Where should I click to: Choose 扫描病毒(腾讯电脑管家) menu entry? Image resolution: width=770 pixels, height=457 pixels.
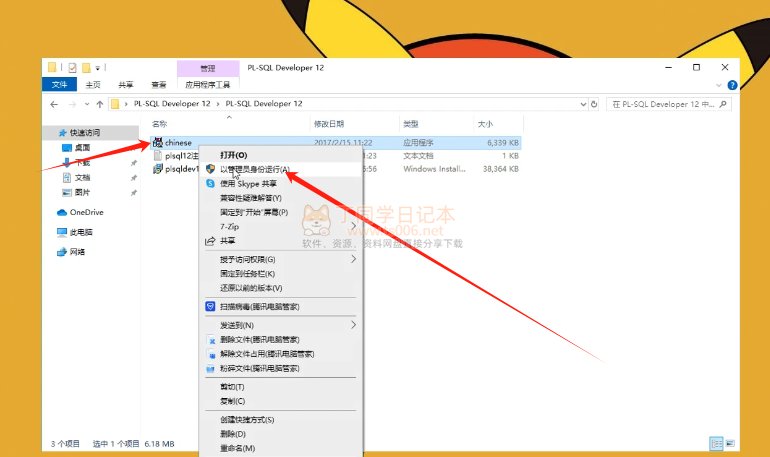(x=281, y=306)
